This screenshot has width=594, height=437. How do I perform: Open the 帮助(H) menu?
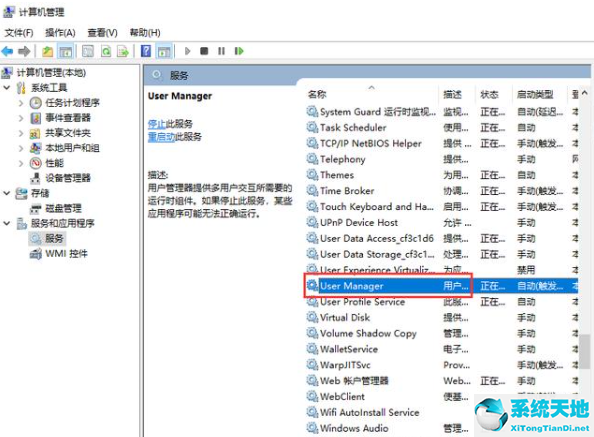[x=145, y=33]
